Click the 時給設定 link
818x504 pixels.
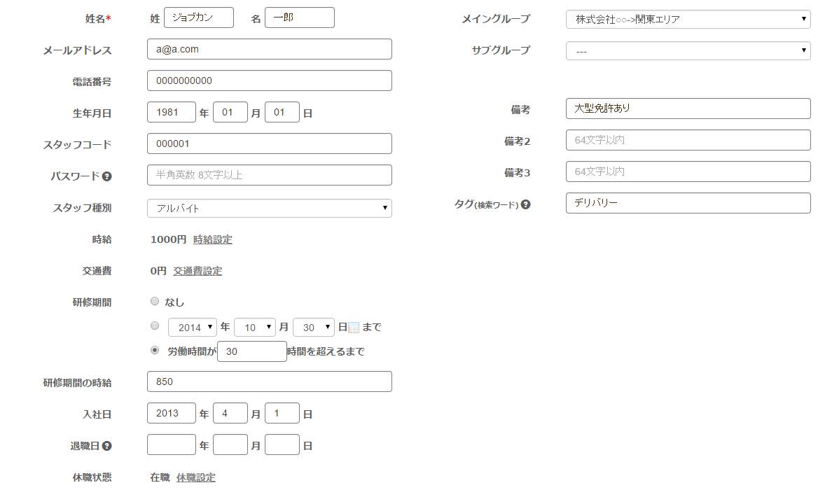(x=212, y=239)
